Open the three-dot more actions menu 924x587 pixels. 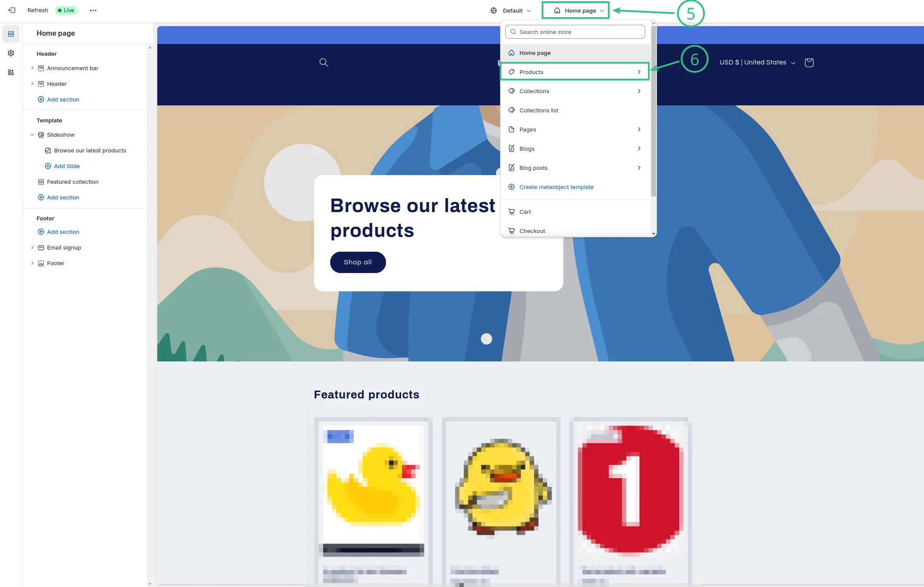point(93,10)
